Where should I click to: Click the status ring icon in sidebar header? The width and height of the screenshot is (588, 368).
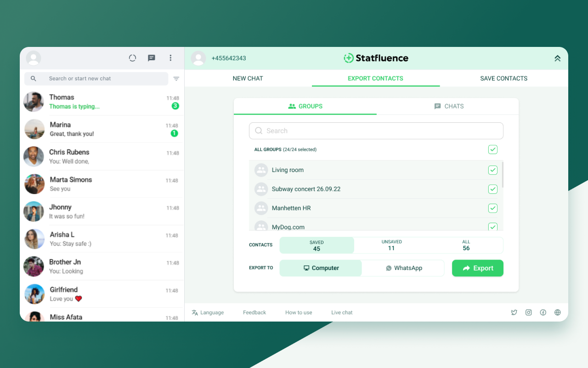click(132, 58)
